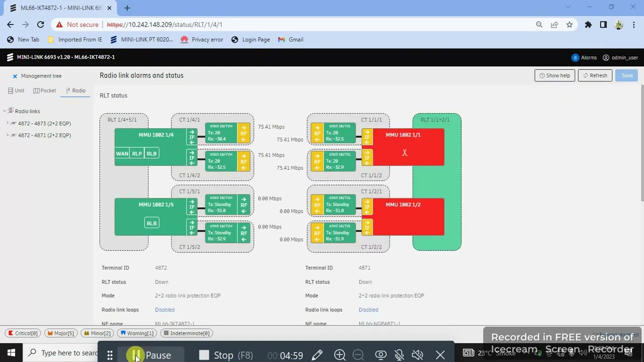The height and width of the screenshot is (362, 644).
Task: Grab the recorder toolbar drag handle
Action: tap(110, 355)
